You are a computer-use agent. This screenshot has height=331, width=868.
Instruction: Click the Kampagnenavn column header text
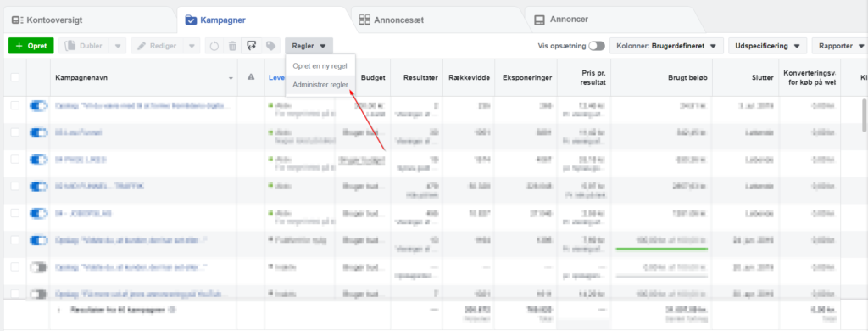coord(81,77)
